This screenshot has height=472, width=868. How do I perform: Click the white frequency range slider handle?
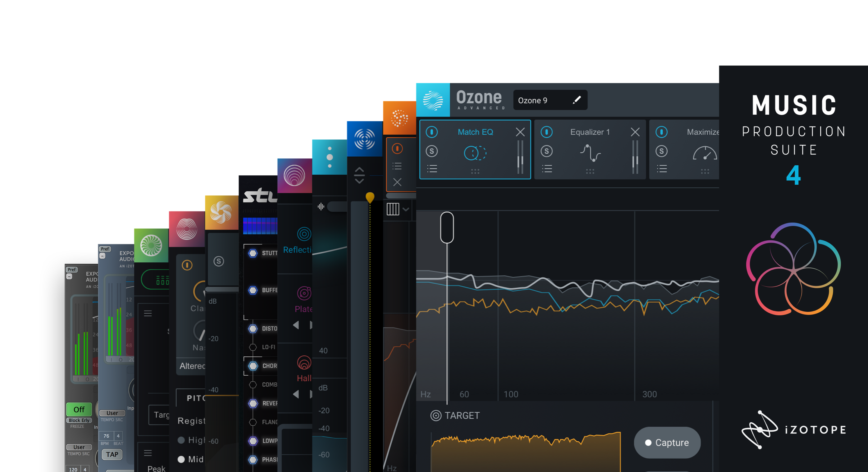click(447, 228)
